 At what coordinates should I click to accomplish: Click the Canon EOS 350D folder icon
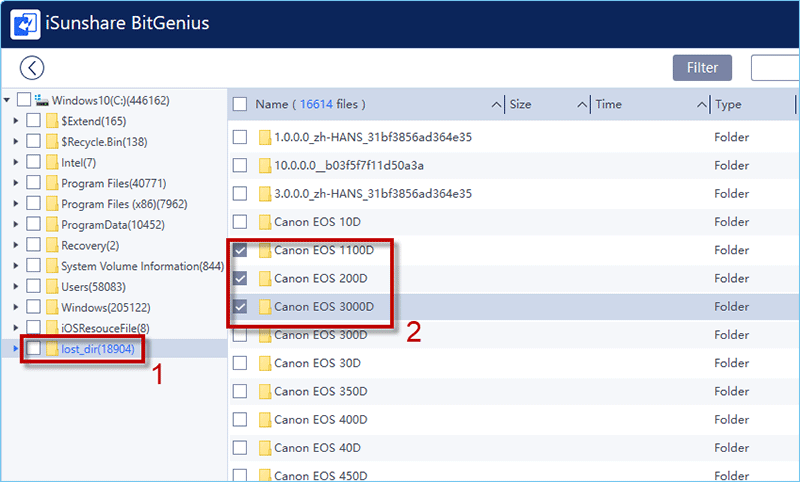point(265,391)
